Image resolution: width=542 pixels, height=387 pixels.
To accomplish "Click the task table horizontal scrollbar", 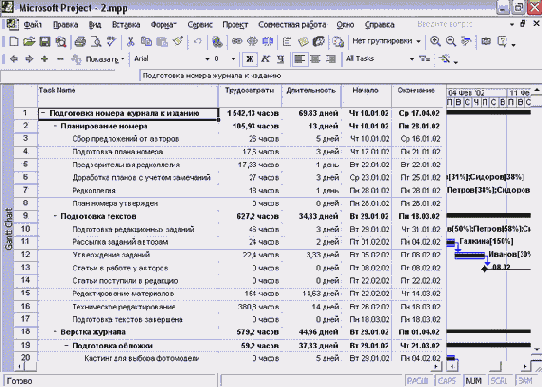I will point(228,366).
